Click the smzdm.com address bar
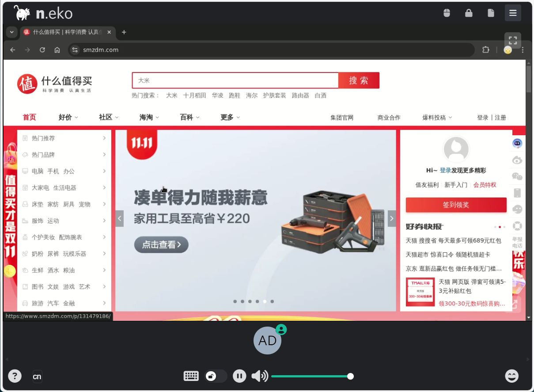Viewport: 534px width, 392px height. coord(272,50)
